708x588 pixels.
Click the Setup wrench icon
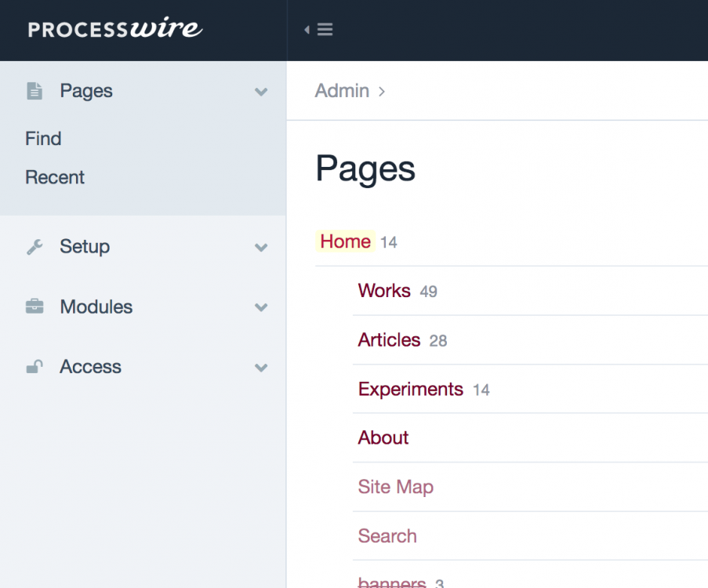click(x=34, y=247)
